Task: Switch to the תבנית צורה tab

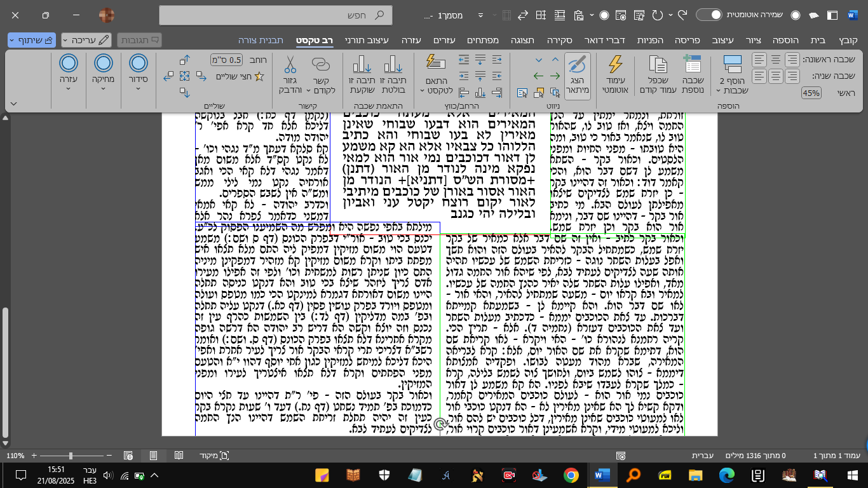Action: (261, 40)
